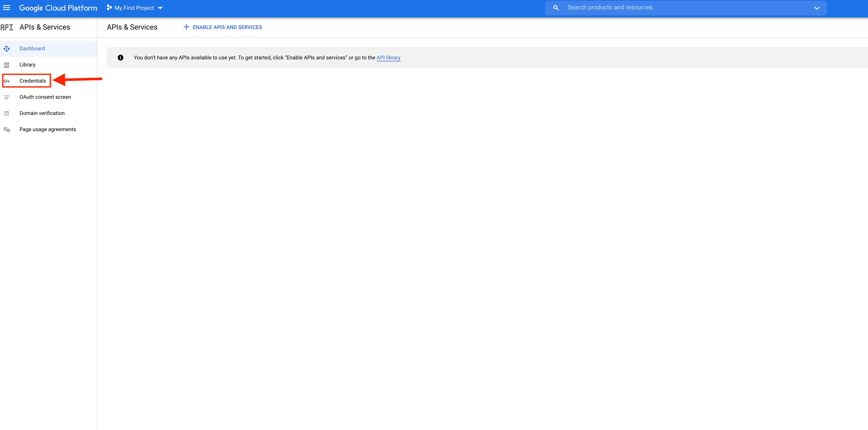Click Enable APIs and Services button
Screen dimensions: 868x430
click(222, 27)
